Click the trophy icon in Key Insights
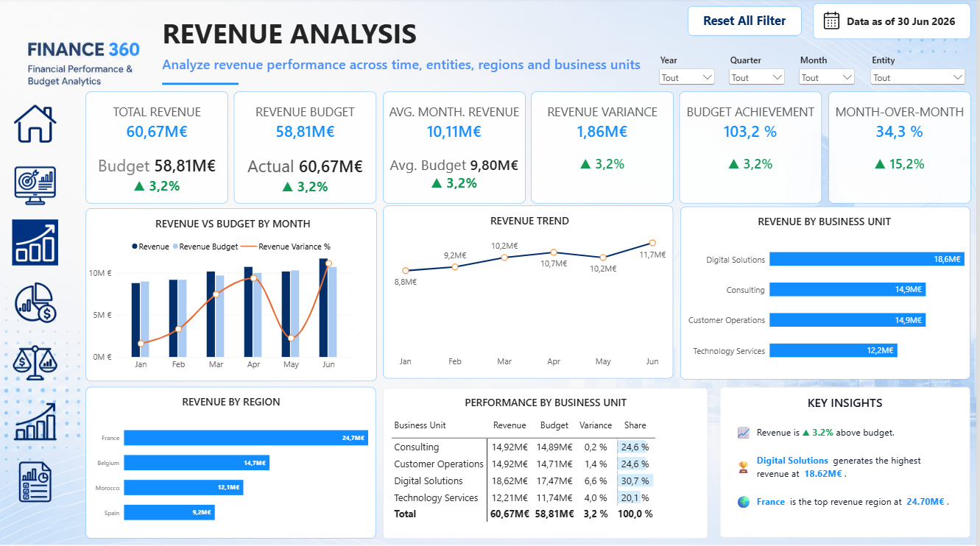 click(743, 467)
